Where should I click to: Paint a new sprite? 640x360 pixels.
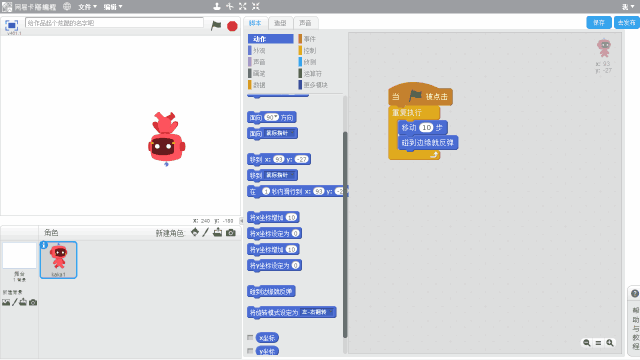pos(206,232)
